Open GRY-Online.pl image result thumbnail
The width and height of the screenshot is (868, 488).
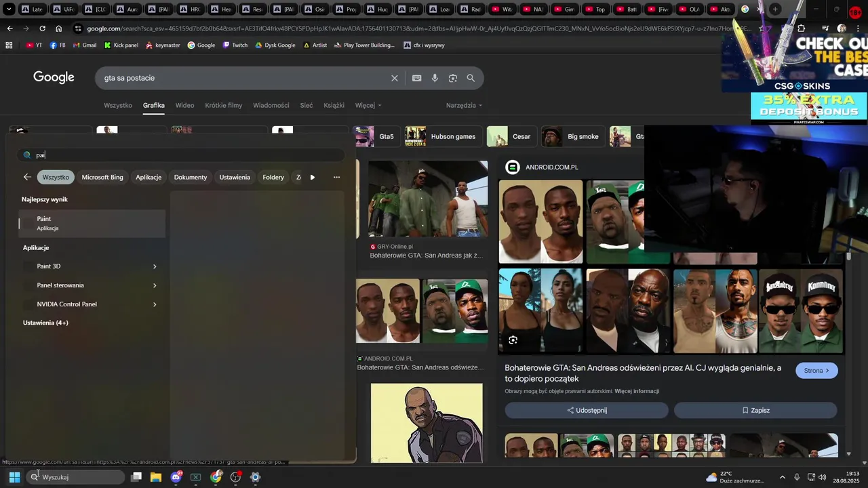(428, 199)
